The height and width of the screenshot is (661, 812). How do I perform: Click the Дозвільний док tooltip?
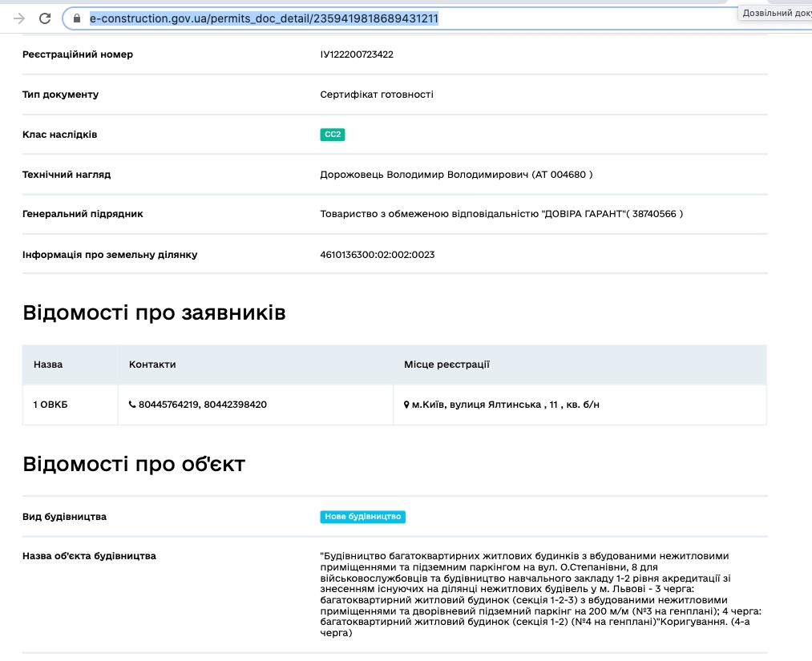(x=775, y=13)
